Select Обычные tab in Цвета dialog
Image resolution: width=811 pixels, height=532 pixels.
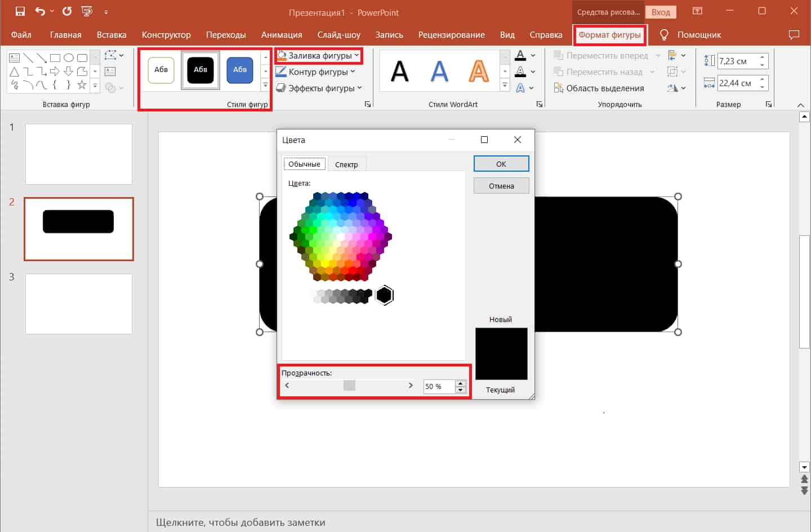304,164
